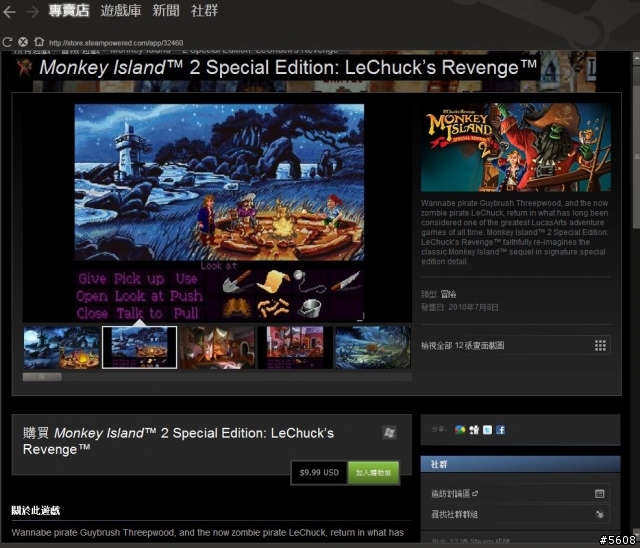This screenshot has width=640, height=548.
Task: Click the scrollbar up arrow
Action: (636, 59)
